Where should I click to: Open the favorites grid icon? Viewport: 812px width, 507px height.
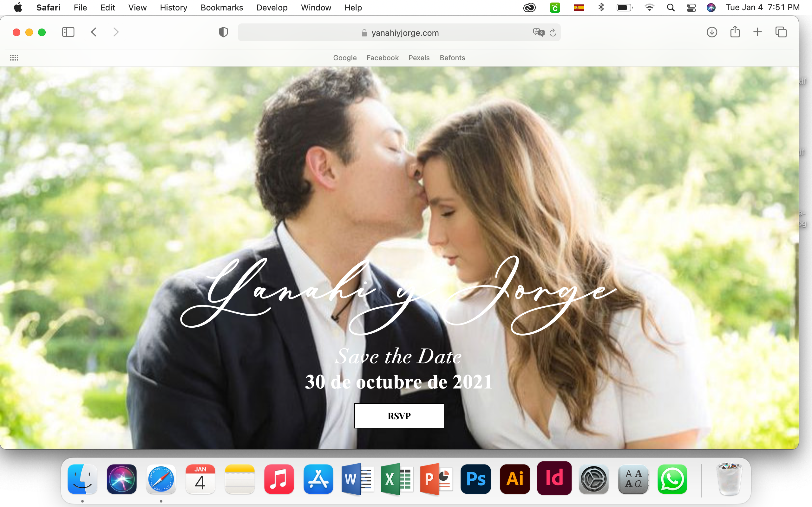[14, 58]
